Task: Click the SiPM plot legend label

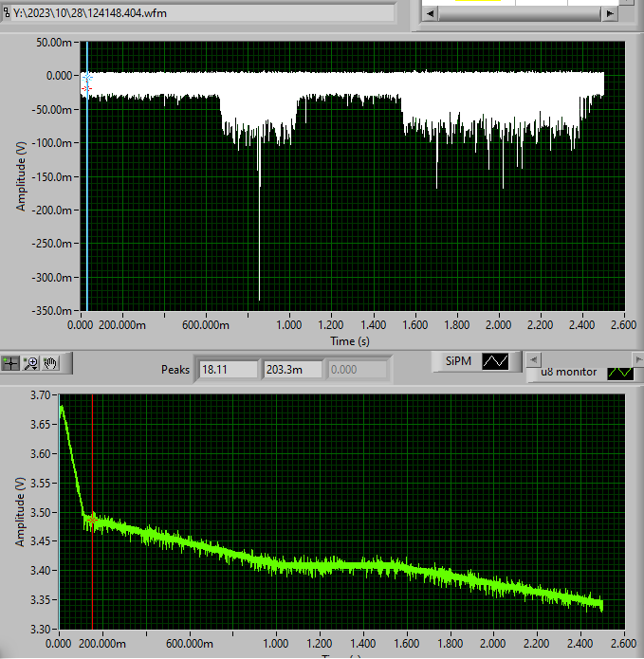Action: [458, 361]
